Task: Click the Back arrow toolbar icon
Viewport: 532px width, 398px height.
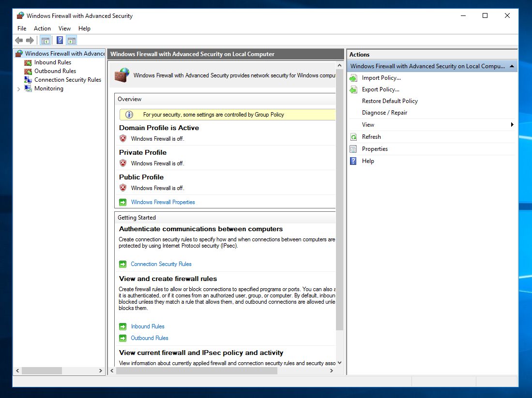Action: click(x=19, y=41)
